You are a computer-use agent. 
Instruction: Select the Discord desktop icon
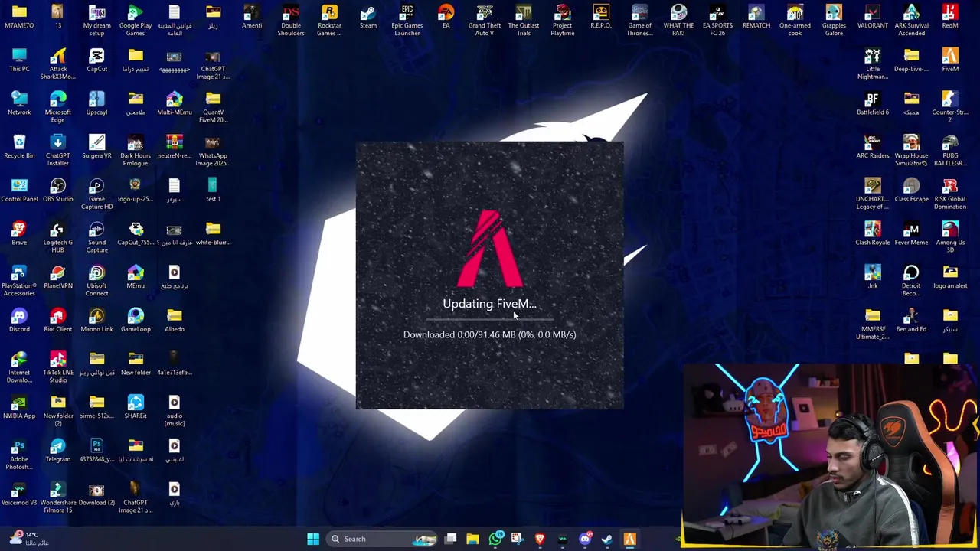coord(19,321)
